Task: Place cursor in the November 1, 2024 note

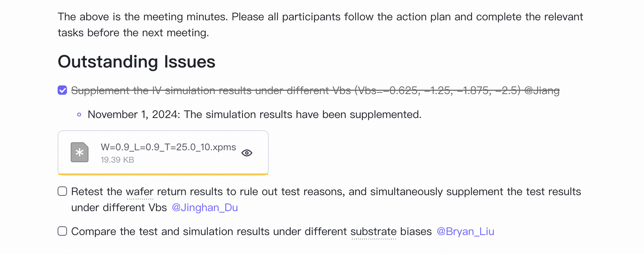Action: [255, 114]
